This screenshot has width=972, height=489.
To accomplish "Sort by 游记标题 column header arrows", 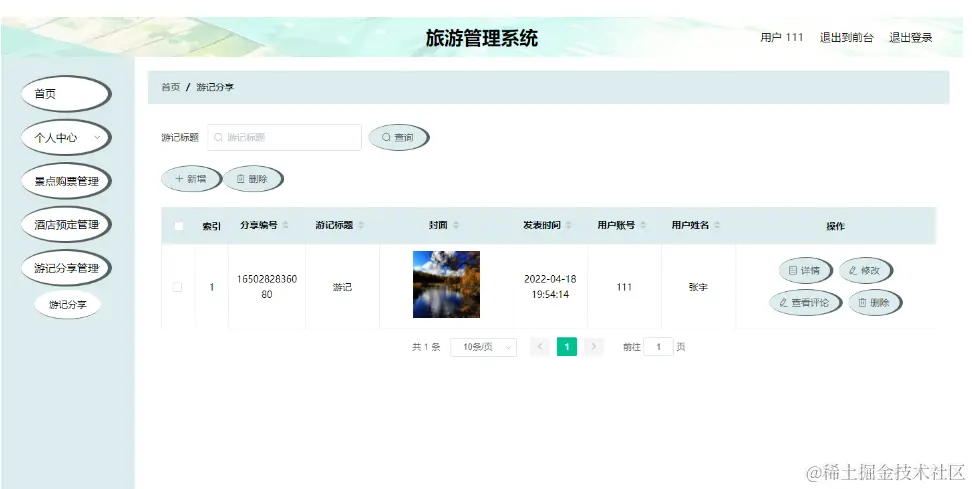I will (x=361, y=225).
